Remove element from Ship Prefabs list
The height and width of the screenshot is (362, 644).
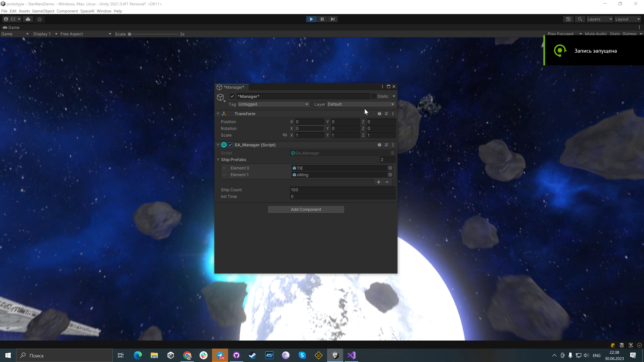click(387, 182)
